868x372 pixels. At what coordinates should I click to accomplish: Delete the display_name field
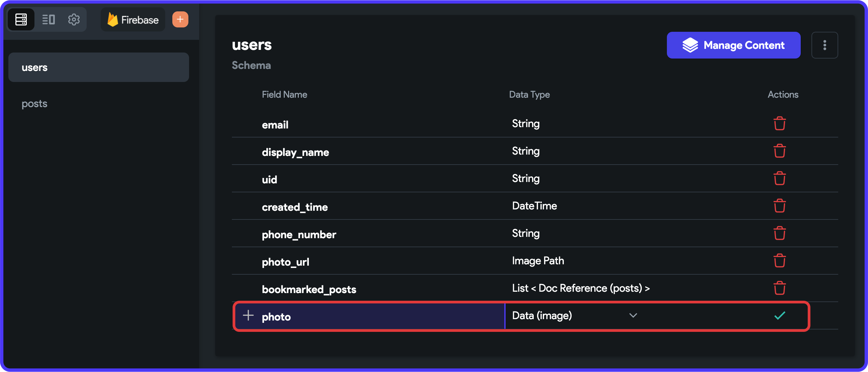click(x=779, y=151)
